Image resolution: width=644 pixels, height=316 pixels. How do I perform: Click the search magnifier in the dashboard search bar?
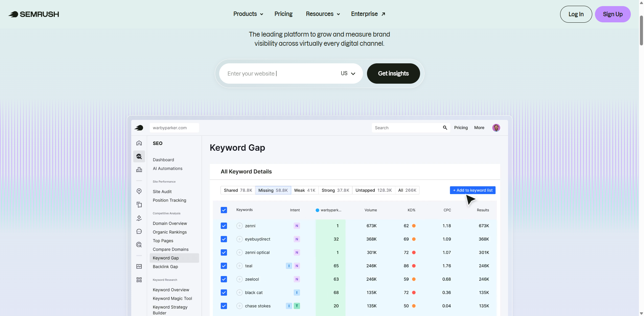click(x=445, y=128)
